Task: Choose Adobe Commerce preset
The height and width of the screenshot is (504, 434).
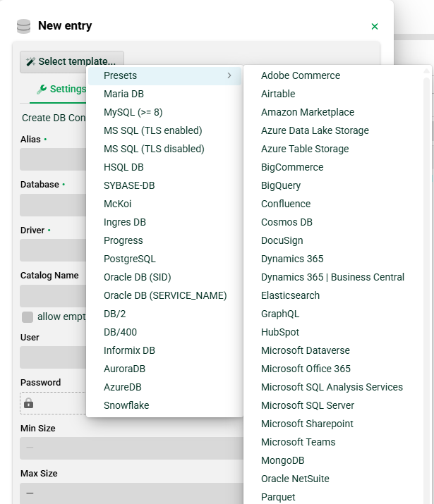Action: pyautogui.click(x=334, y=75)
